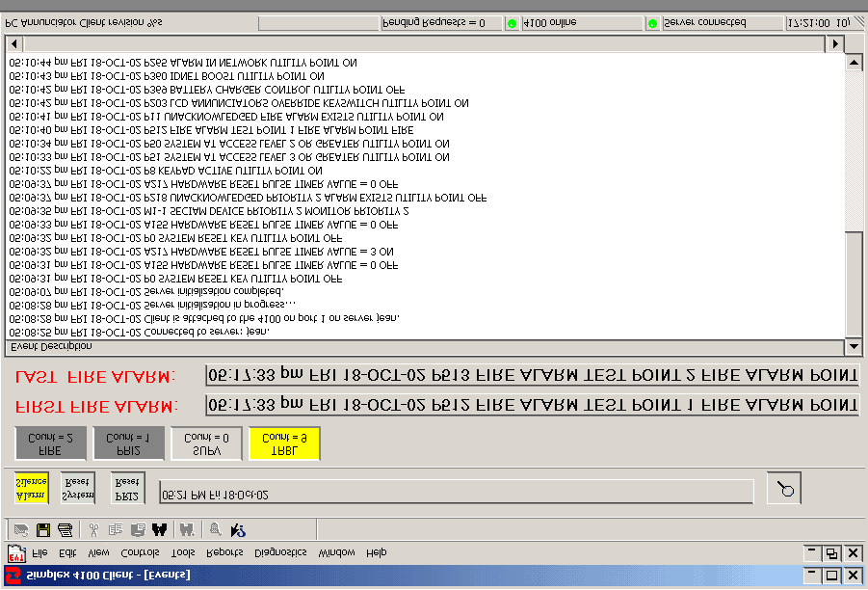Click the PRI2 Count = 1 button
This screenshot has height=590, width=868.
pyautogui.click(x=128, y=443)
